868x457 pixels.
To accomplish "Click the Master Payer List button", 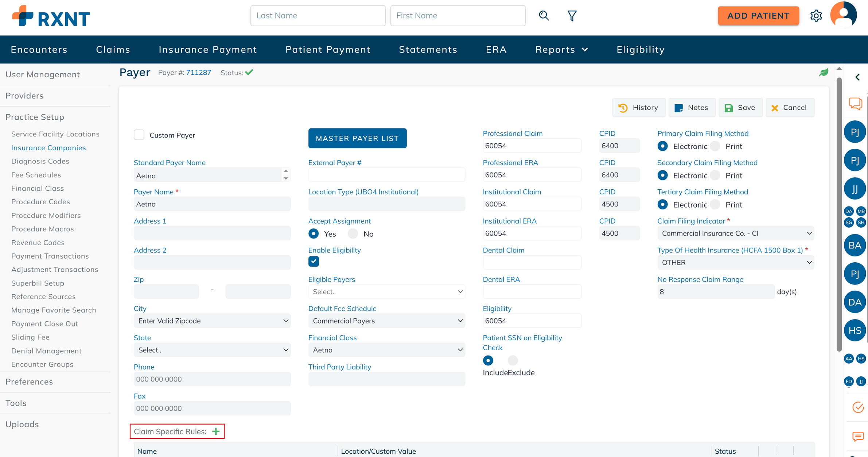I will [x=357, y=138].
